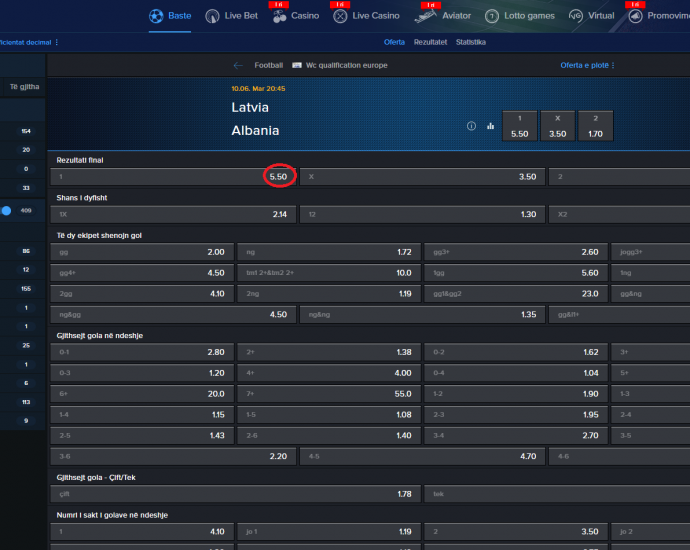The image size is (690, 550).
Task: Select çift (even) odds 1.78
Action: tap(236, 494)
